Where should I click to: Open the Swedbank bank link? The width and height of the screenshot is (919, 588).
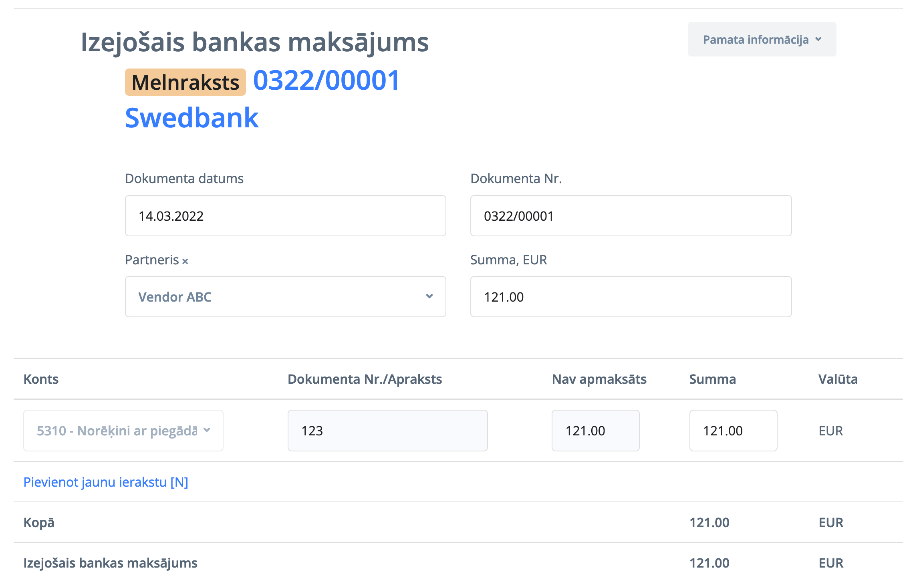coord(191,118)
